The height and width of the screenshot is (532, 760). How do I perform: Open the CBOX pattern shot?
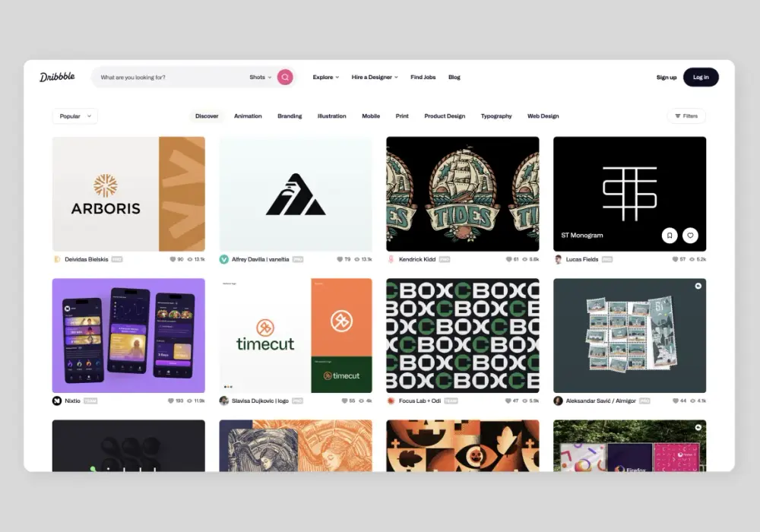point(462,335)
